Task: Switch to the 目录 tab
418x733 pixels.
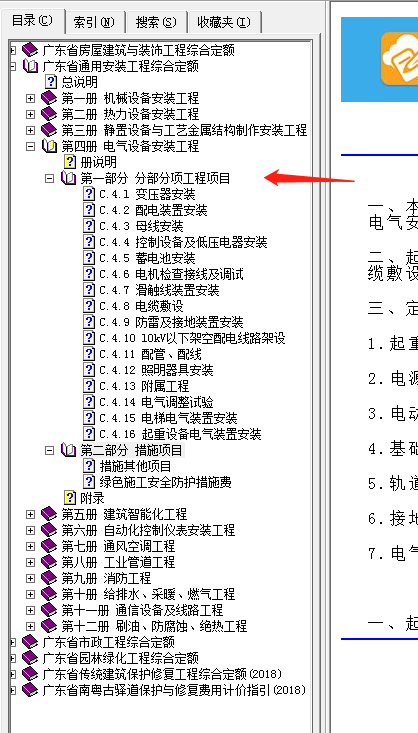Action: (x=32, y=21)
